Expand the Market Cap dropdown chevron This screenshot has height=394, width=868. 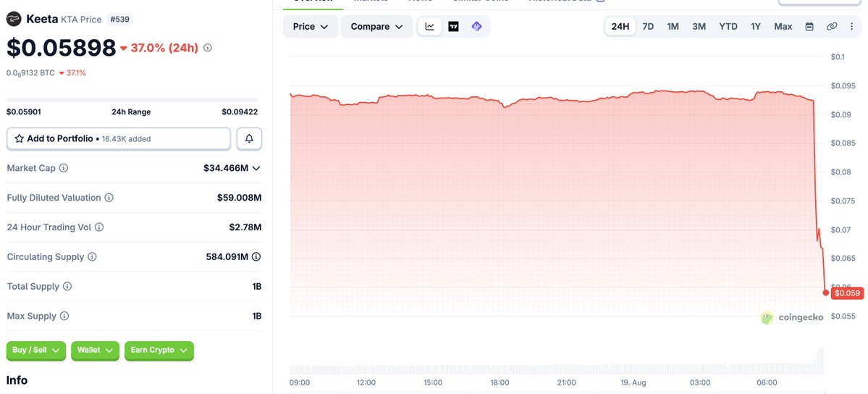[256, 168]
